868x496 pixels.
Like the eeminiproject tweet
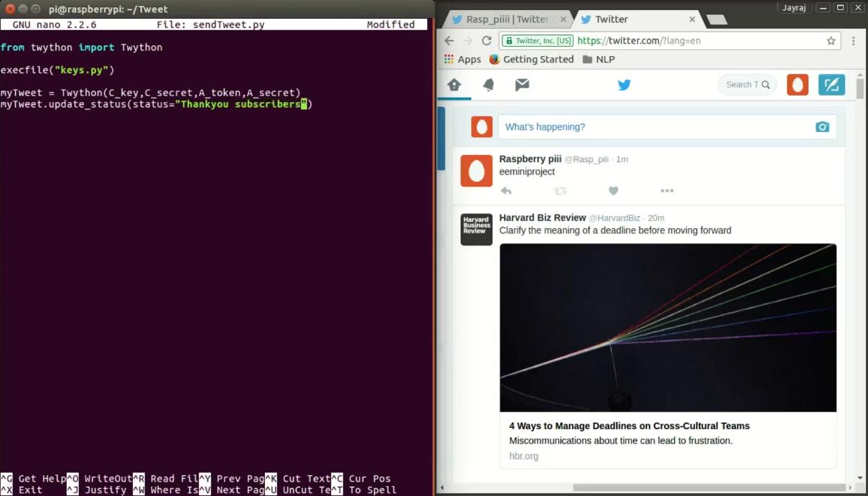click(x=613, y=191)
